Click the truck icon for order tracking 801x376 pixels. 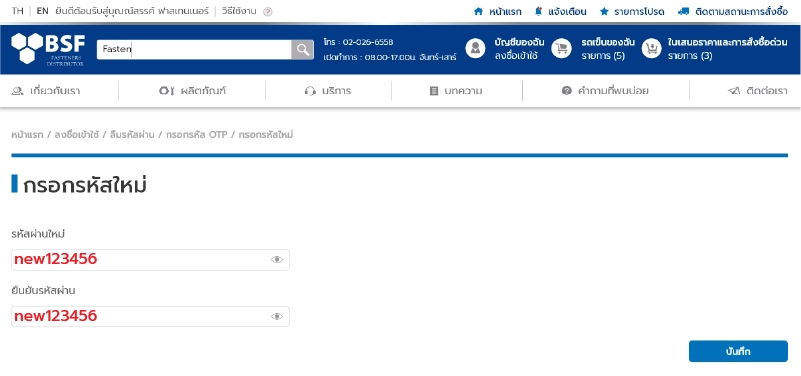684,11
